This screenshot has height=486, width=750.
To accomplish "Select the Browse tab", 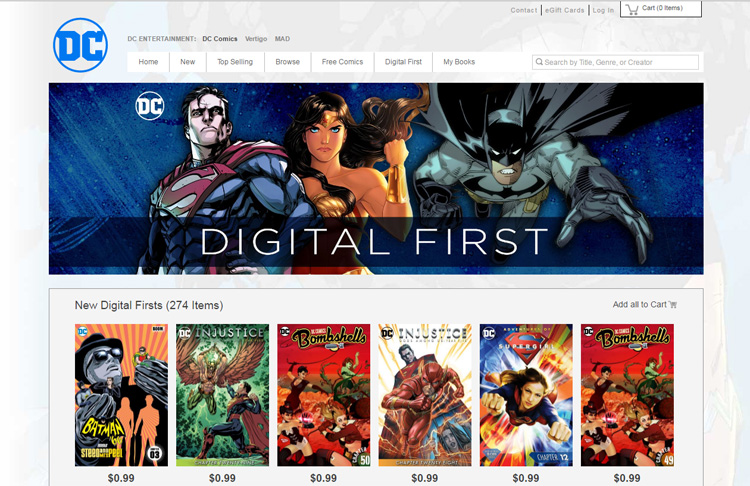I will 287,62.
